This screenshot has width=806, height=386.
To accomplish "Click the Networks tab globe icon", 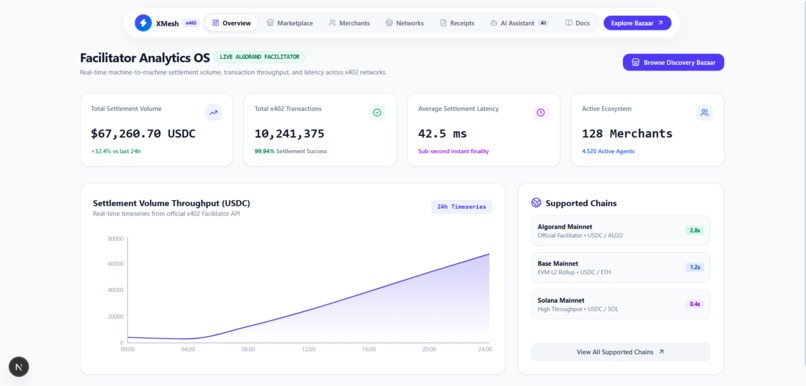I will 389,23.
